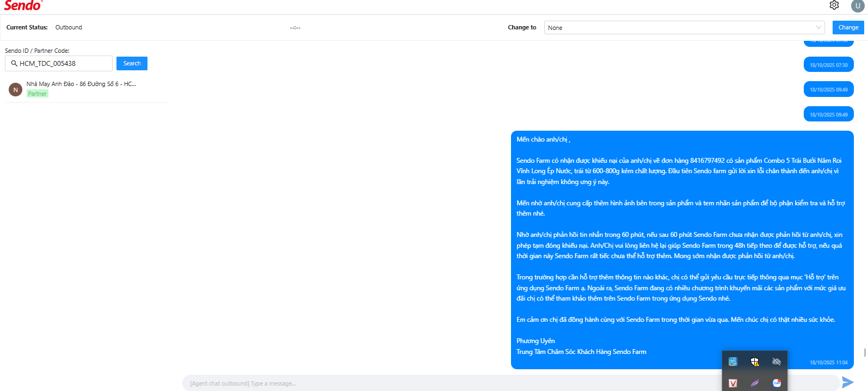Open the user avatar menu
This screenshot has width=868, height=391.
(x=858, y=5)
